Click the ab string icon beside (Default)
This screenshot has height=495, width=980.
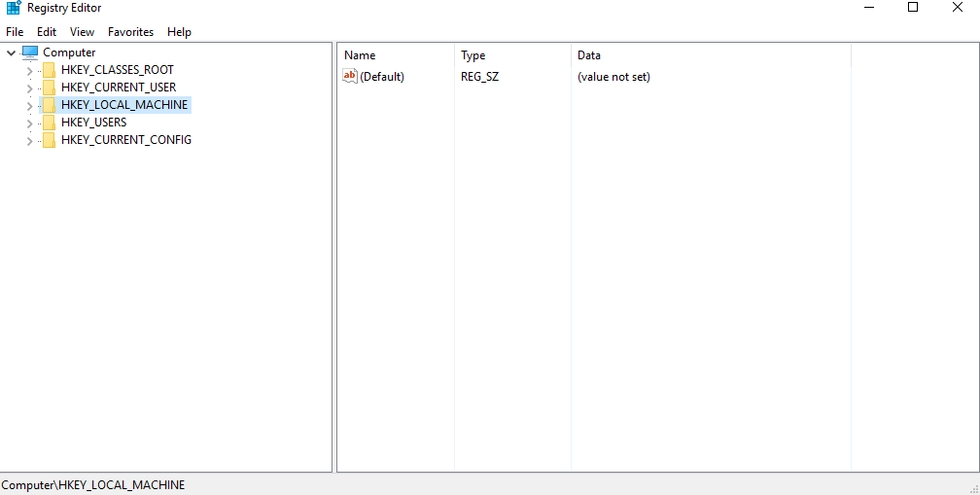(350, 77)
